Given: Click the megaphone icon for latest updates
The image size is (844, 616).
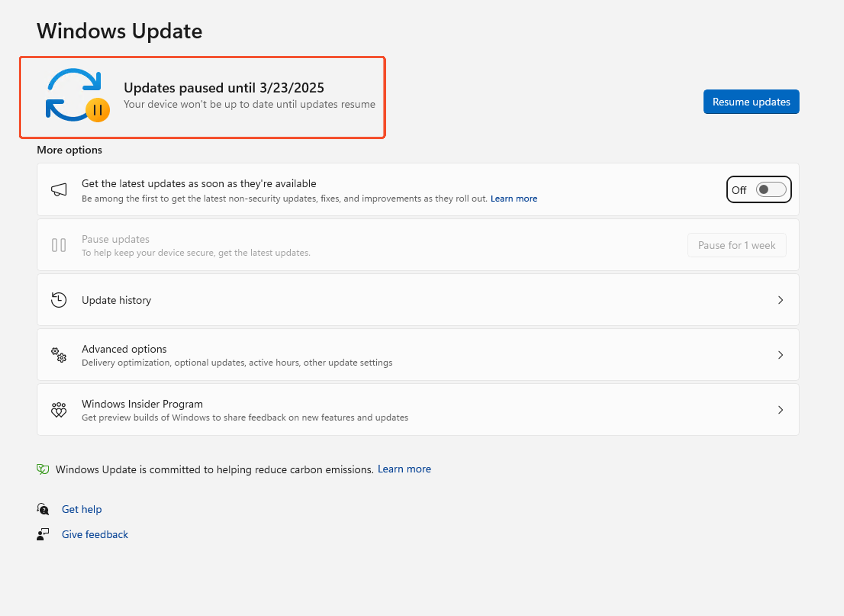Looking at the screenshot, I should coord(59,190).
